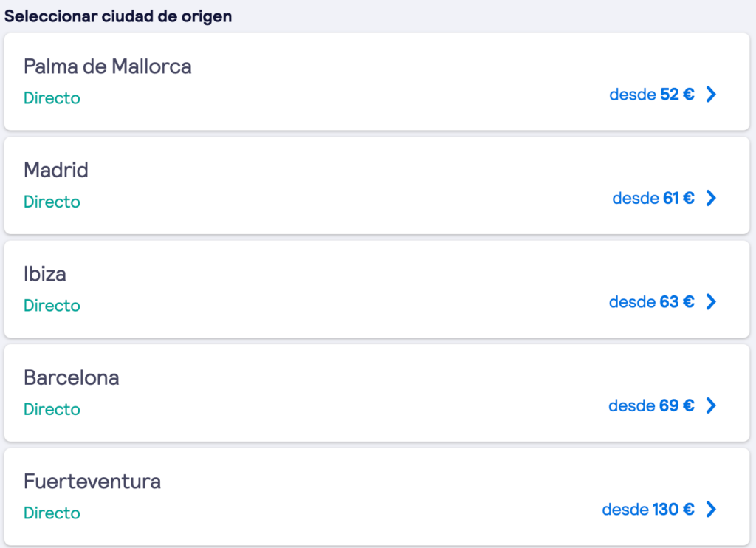Click the chevron in Barcelona card
756x548 pixels.
[x=711, y=405]
